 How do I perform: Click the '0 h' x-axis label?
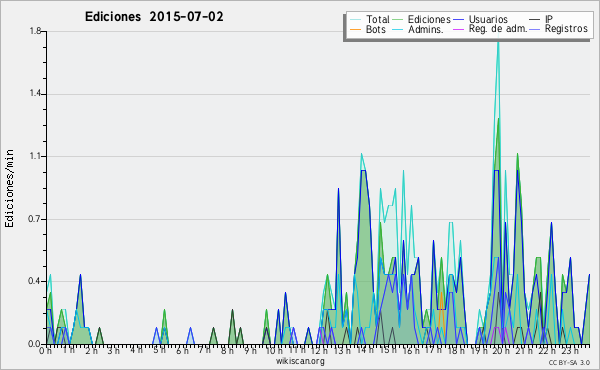[45, 351]
